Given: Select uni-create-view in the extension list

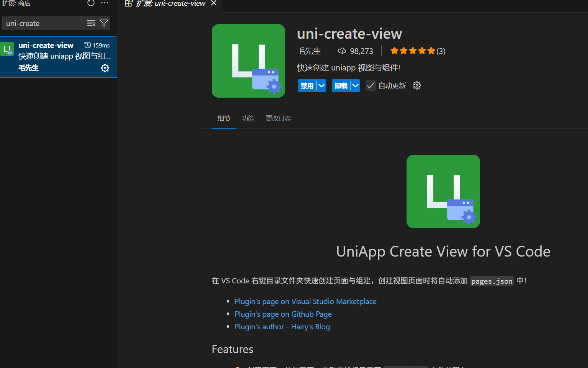Looking at the screenshot, I should [x=59, y=57].
